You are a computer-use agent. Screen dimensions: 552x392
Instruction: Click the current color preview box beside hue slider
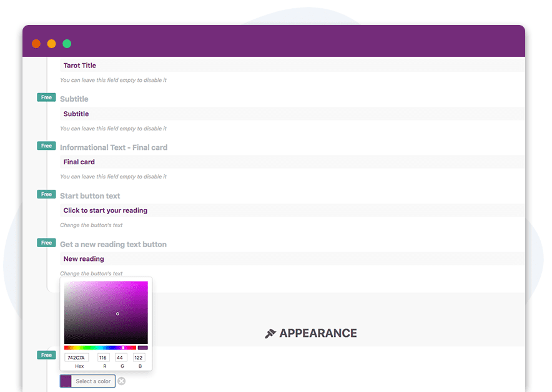[x=142, y=348]
